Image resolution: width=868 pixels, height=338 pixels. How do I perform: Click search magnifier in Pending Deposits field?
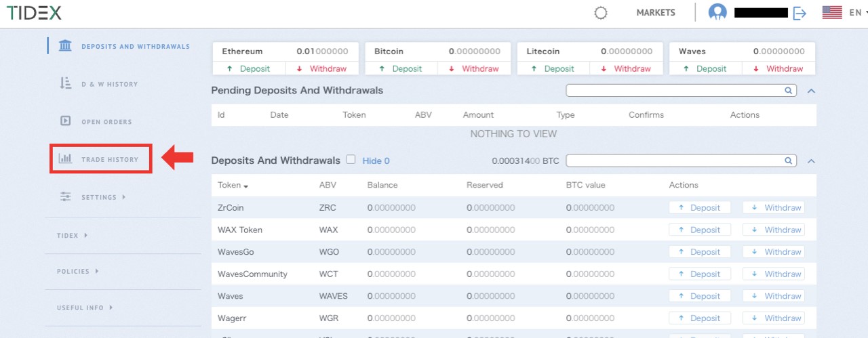pos(789,90)
